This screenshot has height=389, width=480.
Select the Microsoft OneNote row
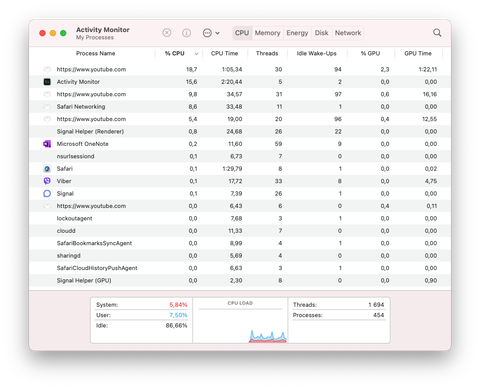click(x=240, y=144)
